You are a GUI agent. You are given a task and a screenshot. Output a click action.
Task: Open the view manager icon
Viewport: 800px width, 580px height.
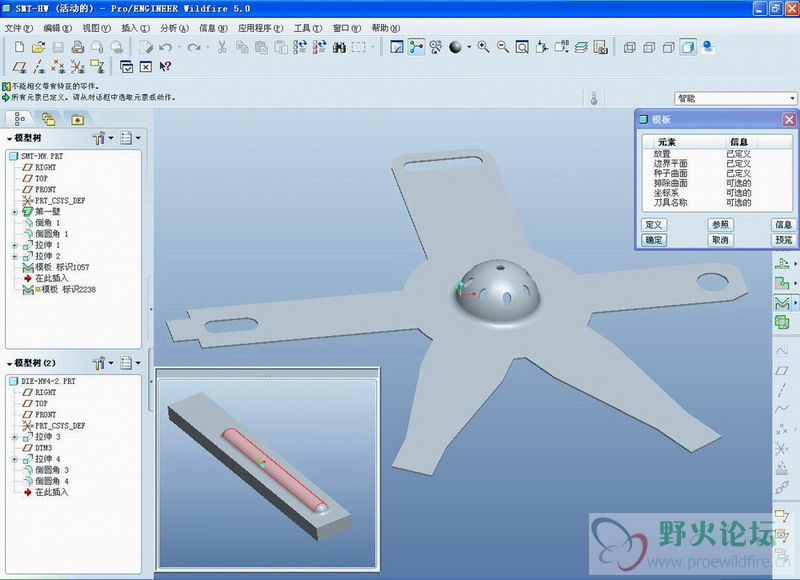[601, 47]
